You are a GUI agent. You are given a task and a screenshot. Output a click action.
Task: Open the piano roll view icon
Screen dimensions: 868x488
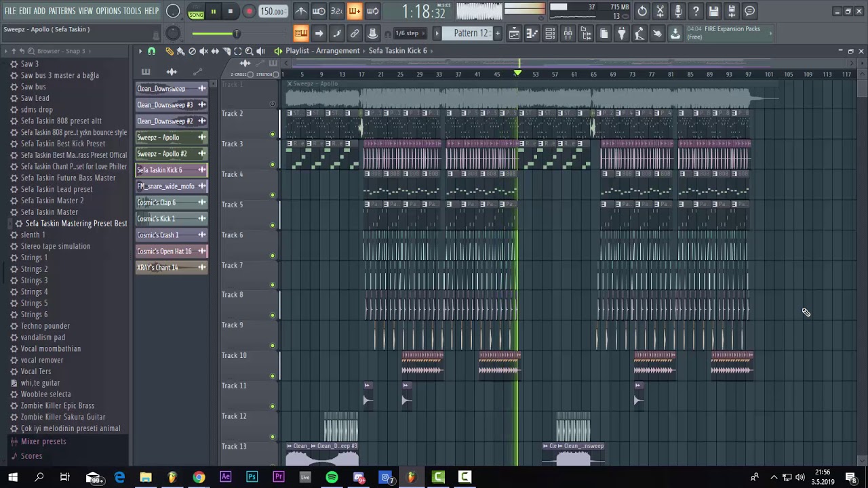[x=532, y=33]
